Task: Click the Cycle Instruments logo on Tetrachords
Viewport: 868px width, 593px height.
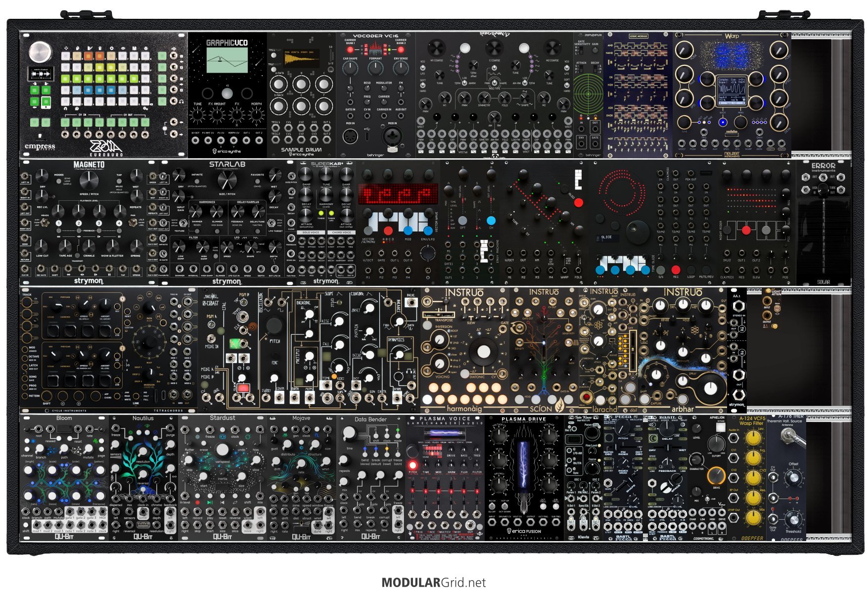Action: click(65, 411)
